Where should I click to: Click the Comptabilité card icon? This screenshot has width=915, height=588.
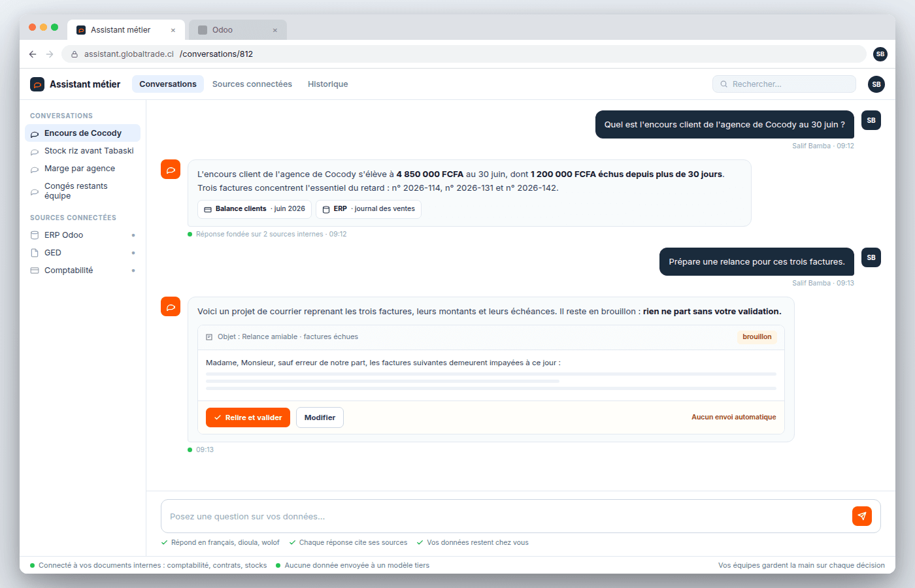35,270
